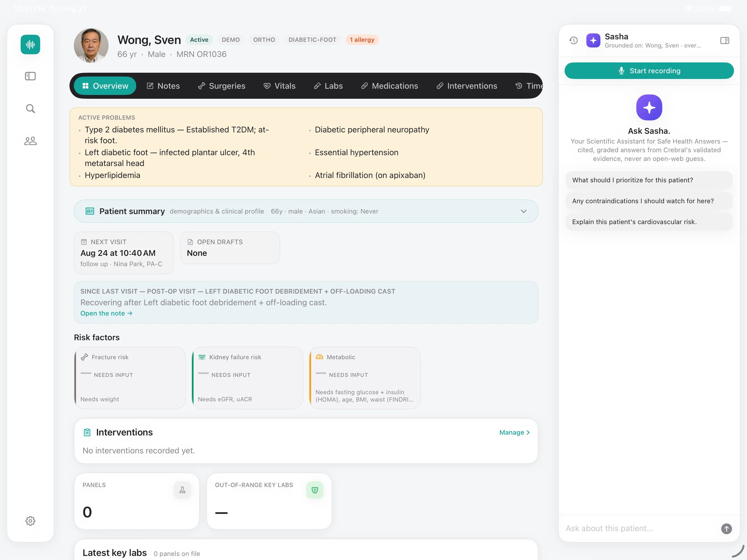The width and height of the screenshot is (747, 560).
Task: Click the Metabolic gauge icon
Action: click(x=319, y=357)
